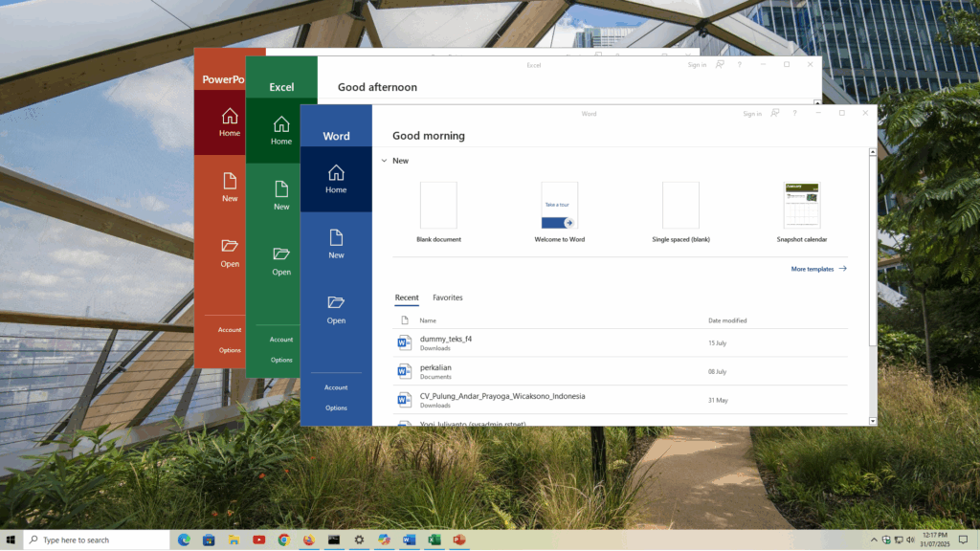Click Sign in on the Word window
980x551 pixels.
coord(752,114)
